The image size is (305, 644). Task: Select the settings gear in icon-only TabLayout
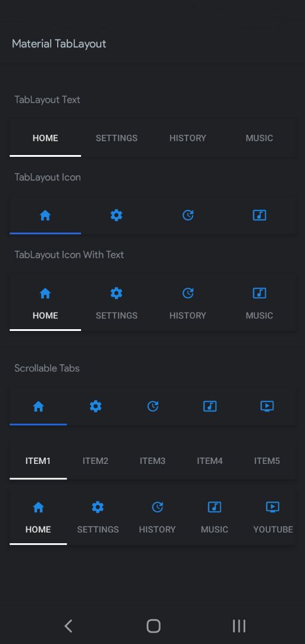[x=117, y=215]
